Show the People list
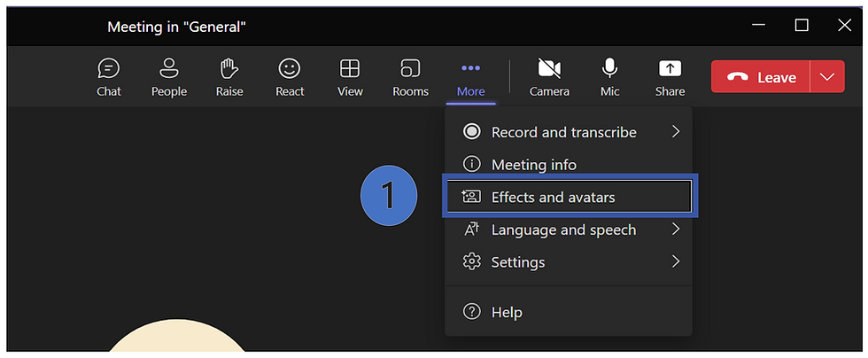This screenshot has height=358, width=868. pos(169,78)
